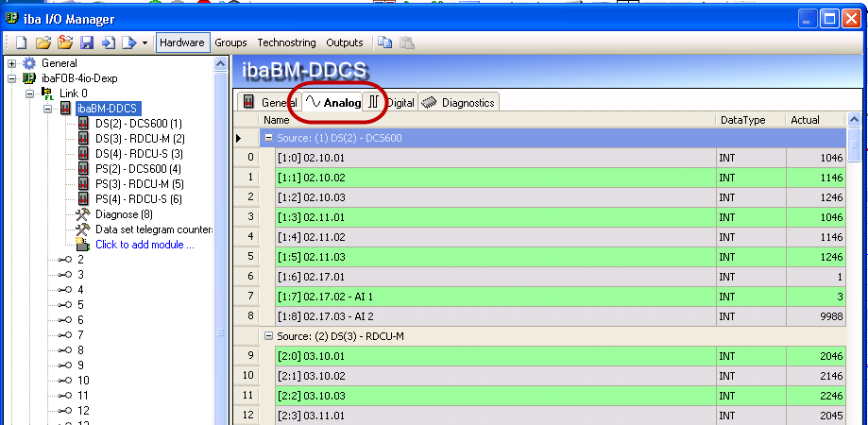
Task: Click the Name column header
Action: coord(486,120)
